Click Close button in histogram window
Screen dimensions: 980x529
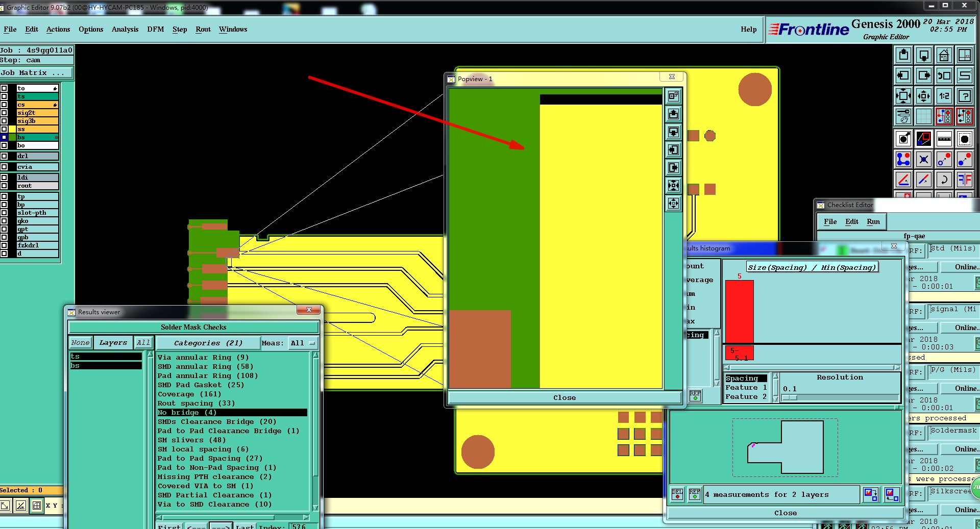click(x=785, y=513)
